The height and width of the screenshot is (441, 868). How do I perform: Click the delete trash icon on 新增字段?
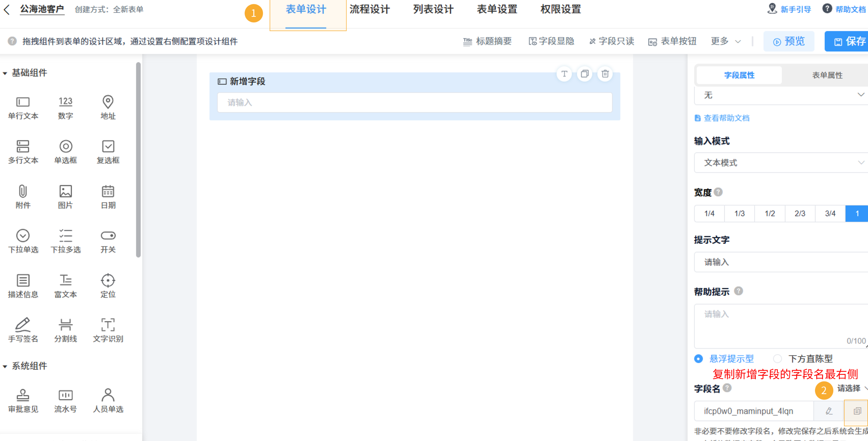(605, 74)
